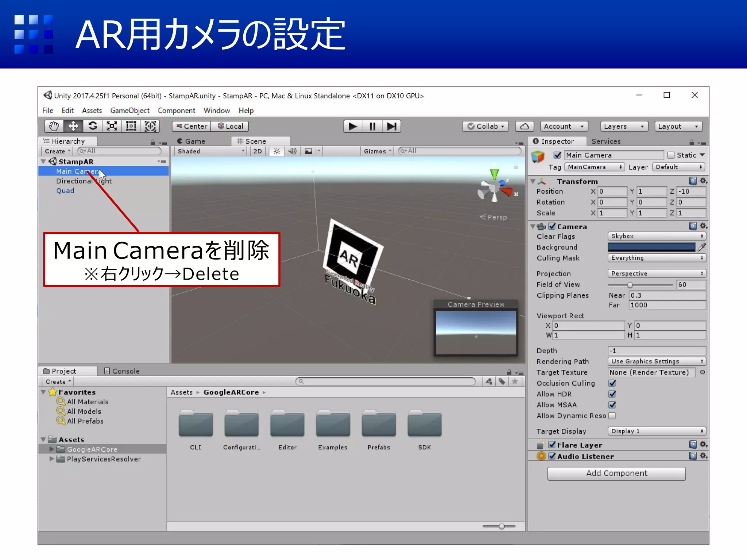Click the Main Camera cube icon
This screenshot has width=747, height=560.
coord(538,157)
